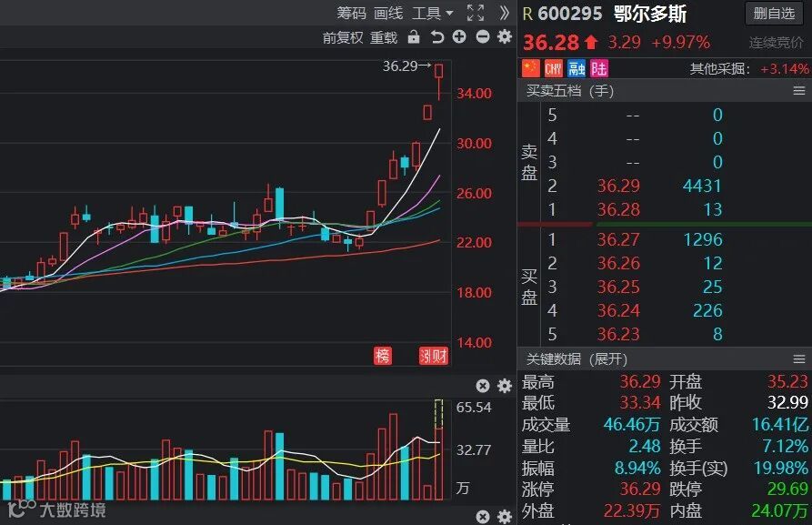Click the 量比 value 2.48
This screenshot has height=525, width=812.
(645, 446)
